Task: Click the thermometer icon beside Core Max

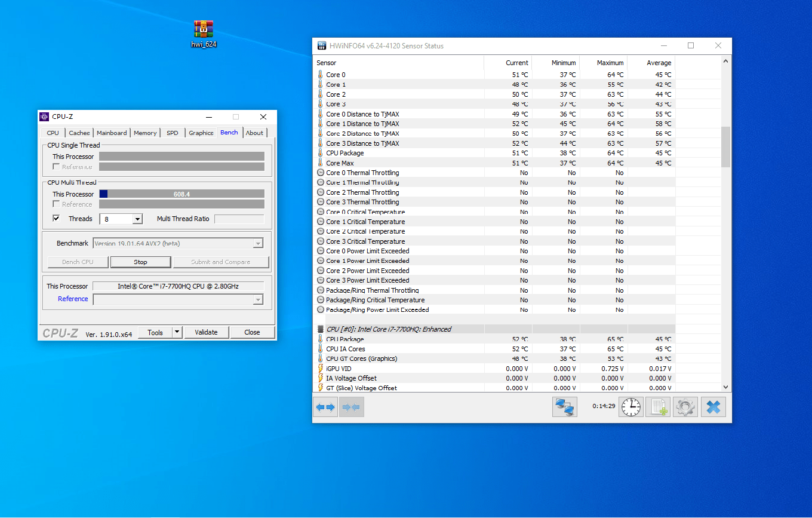Action: coord(321,163)
